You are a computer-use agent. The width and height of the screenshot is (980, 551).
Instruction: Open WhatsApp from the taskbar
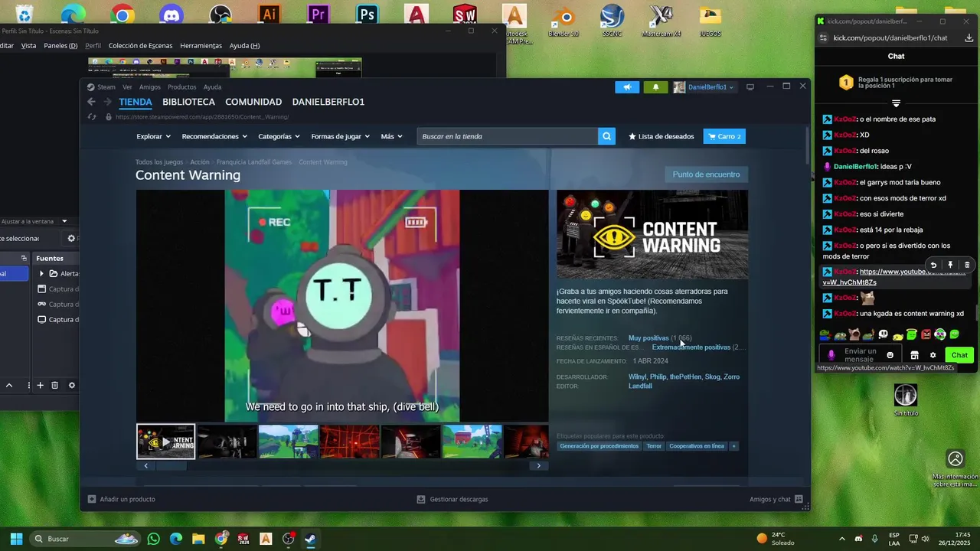154,539
